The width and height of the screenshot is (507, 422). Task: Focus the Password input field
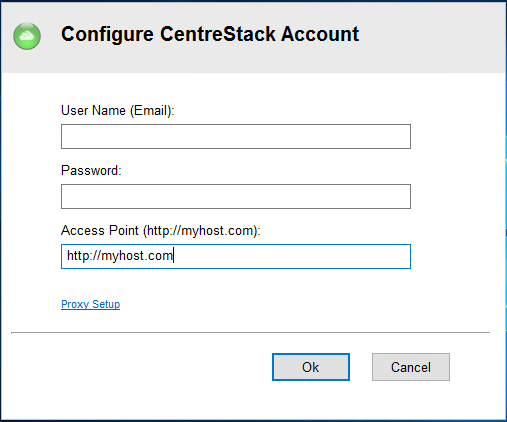tap(236, 196)
